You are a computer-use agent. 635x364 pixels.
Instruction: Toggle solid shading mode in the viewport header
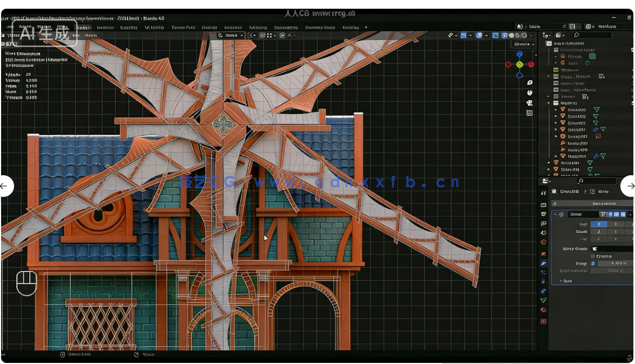click(x=511, y=35)
